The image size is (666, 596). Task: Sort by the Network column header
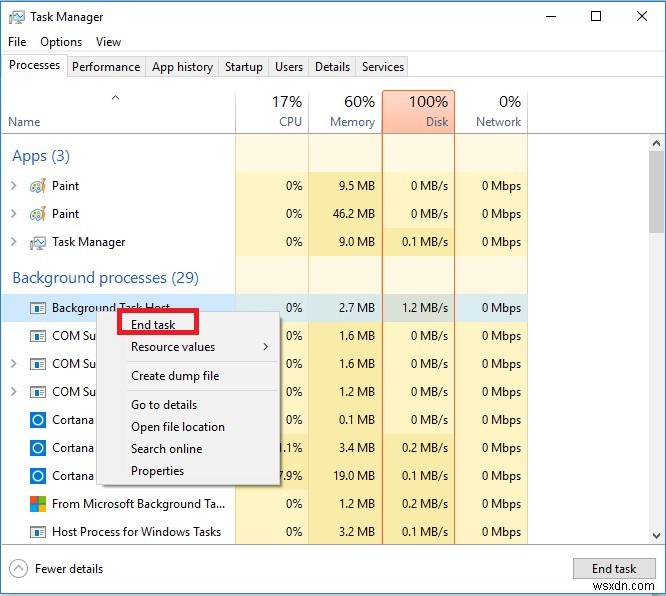(491, 112)
